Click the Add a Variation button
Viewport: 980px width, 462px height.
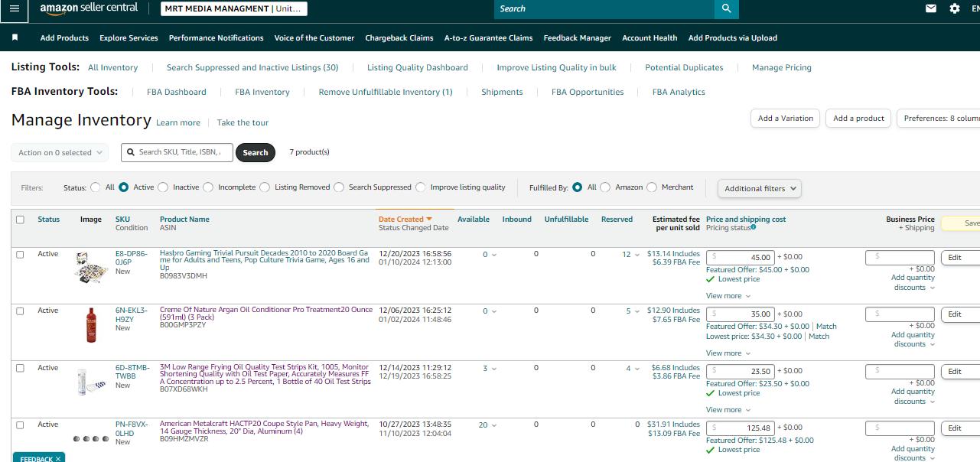[786, 119]
